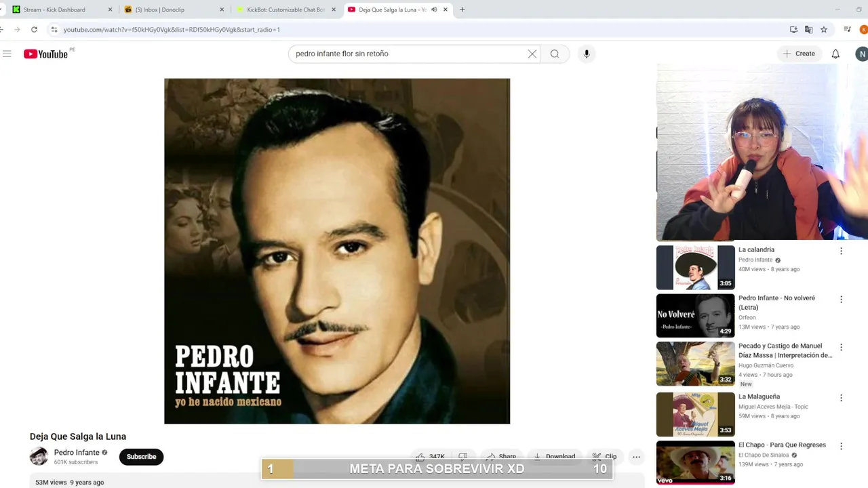Click META PARA SOBREVIVIR XD goal bar
This screenshot has width=868, height=488.
point(437,469)
